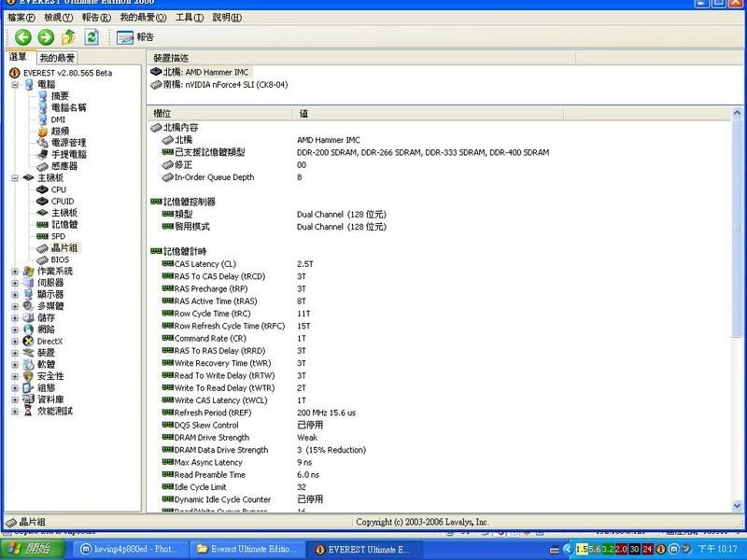Select the DirectX node in the sidebar
This screenshot has height=560, width=747.
49,341
